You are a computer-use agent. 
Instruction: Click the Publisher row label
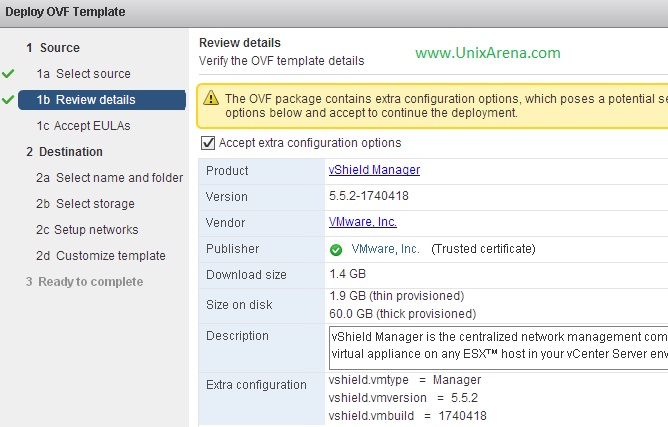click(233, 249)
